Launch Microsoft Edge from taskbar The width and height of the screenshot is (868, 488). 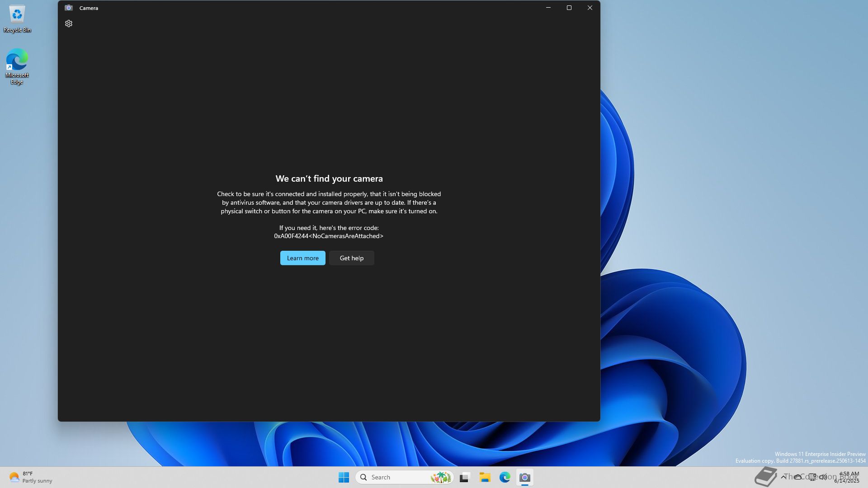click(x=505, y=477)
